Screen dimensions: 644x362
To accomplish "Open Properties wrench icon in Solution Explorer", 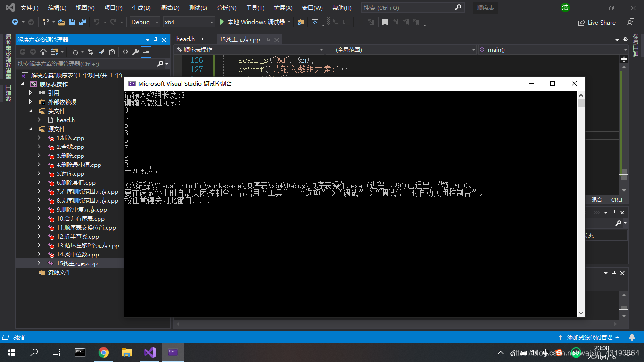I will (136, 52).
